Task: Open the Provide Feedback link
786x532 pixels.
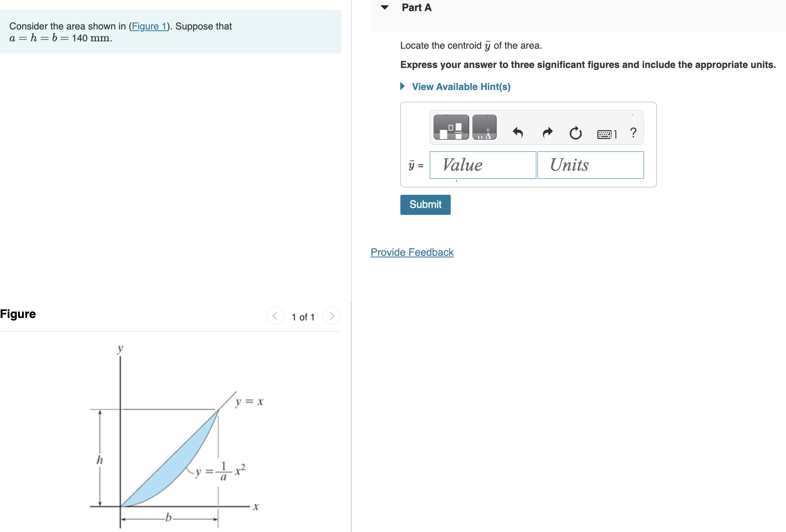Action: tap(412, 252)
